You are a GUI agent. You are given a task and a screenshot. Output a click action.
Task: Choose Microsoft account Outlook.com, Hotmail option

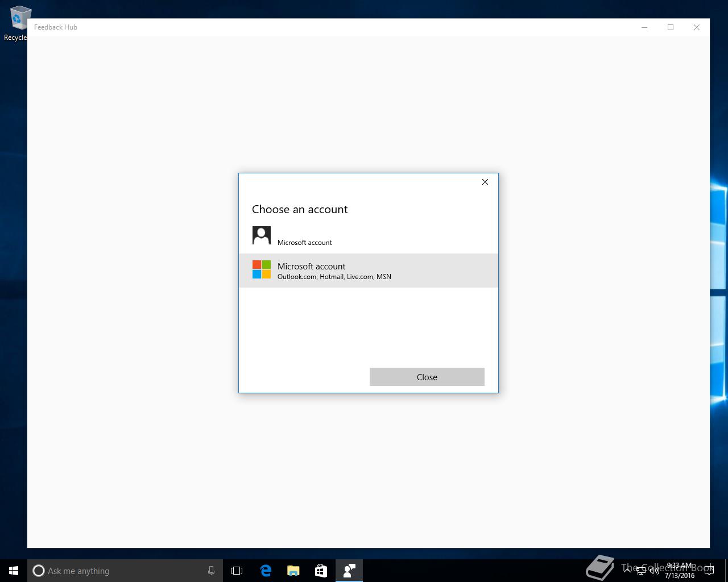tap(368, 271)
